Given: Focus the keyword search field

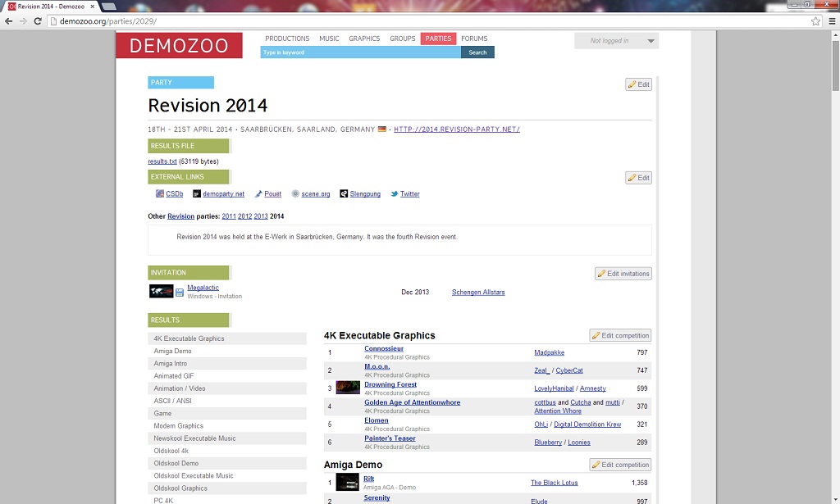Looking at the screenshot, I should pos(361,52).
